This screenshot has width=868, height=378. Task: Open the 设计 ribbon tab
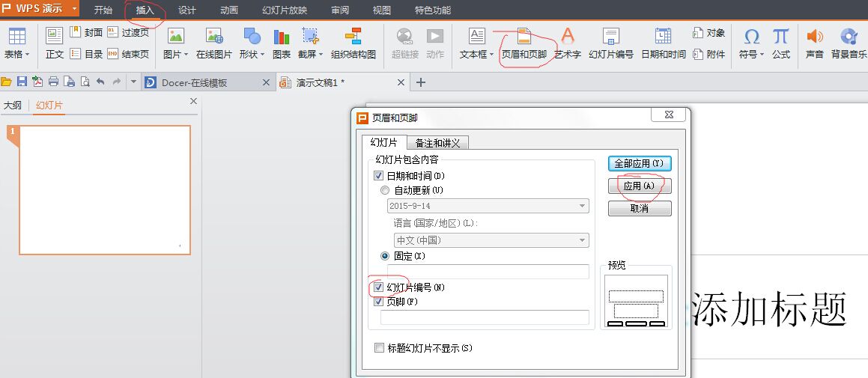click(187, 10)
